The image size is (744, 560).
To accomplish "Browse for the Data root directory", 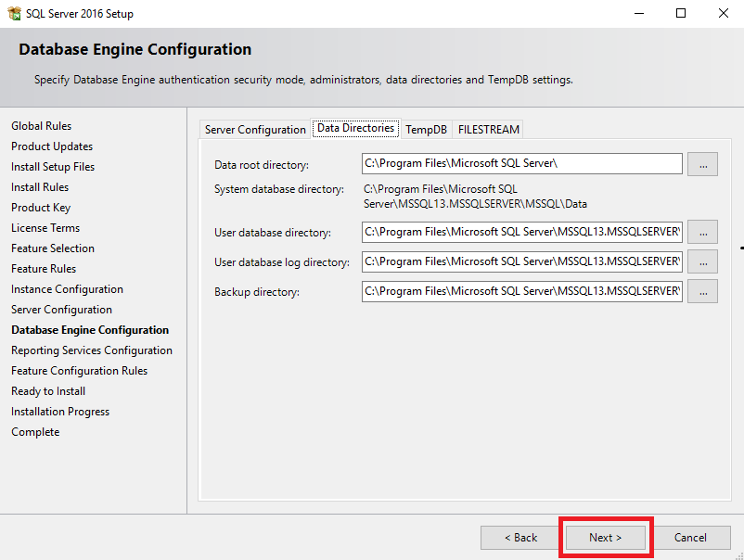I will [x=702, y=164].
